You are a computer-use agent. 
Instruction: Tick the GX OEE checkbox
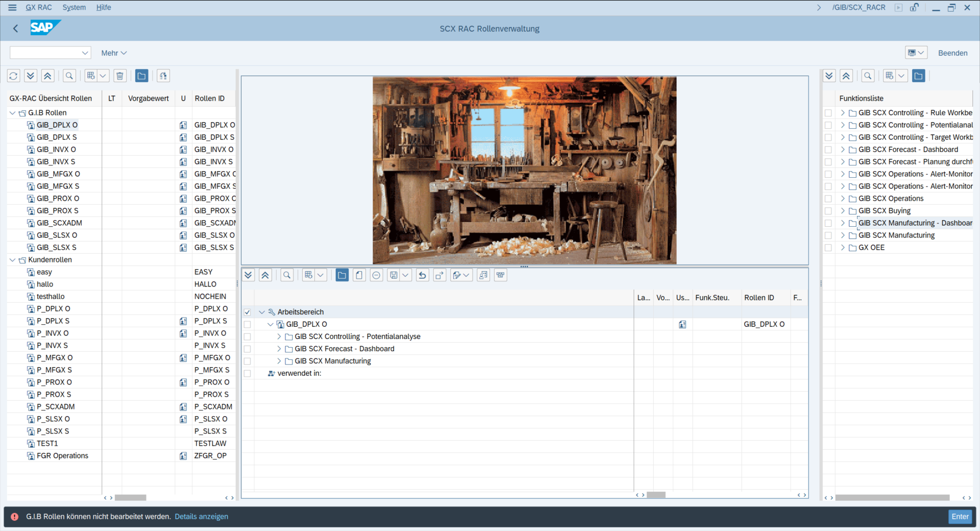tap(828, 248)
